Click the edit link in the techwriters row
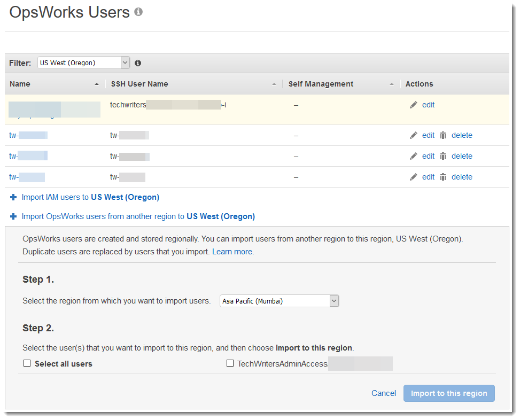520x420 pixels. [428, 105]
